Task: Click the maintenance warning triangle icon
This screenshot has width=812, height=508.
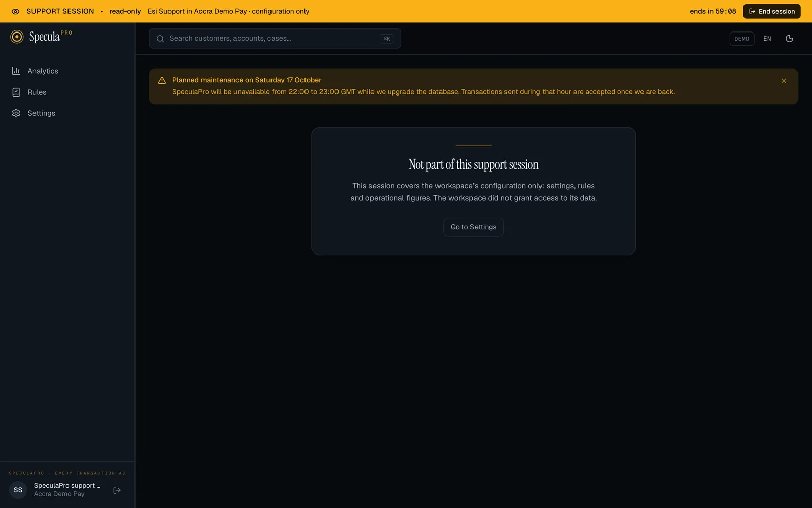Action: point(162,81)
